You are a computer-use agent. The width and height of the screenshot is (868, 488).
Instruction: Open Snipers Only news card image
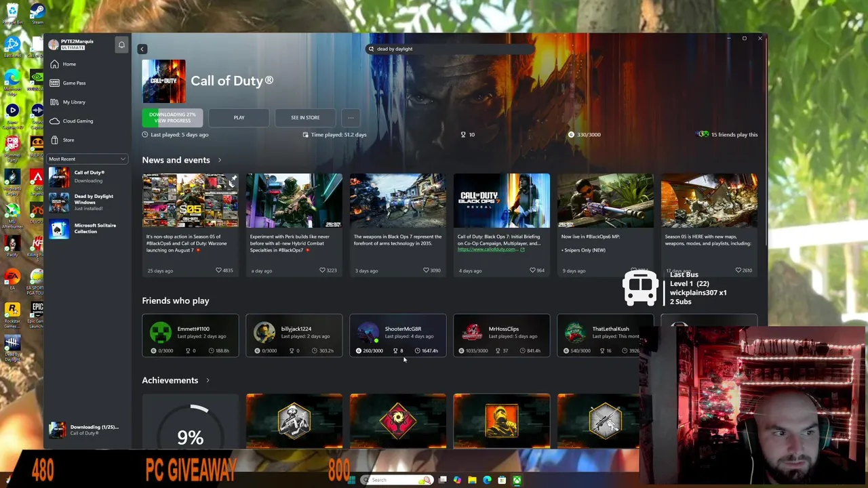pyautogui.click(x=605, y=201)
